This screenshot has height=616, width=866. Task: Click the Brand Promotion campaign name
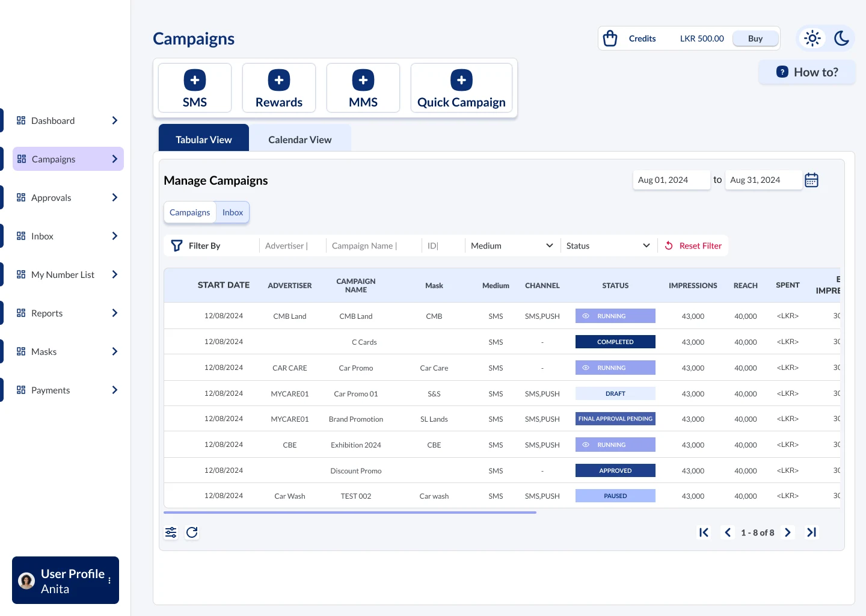click(x=356, y=419)
